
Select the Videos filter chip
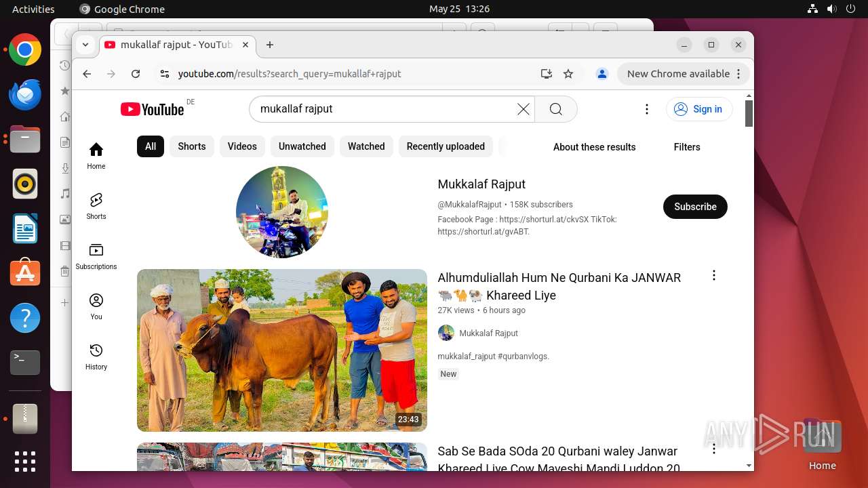242,146
